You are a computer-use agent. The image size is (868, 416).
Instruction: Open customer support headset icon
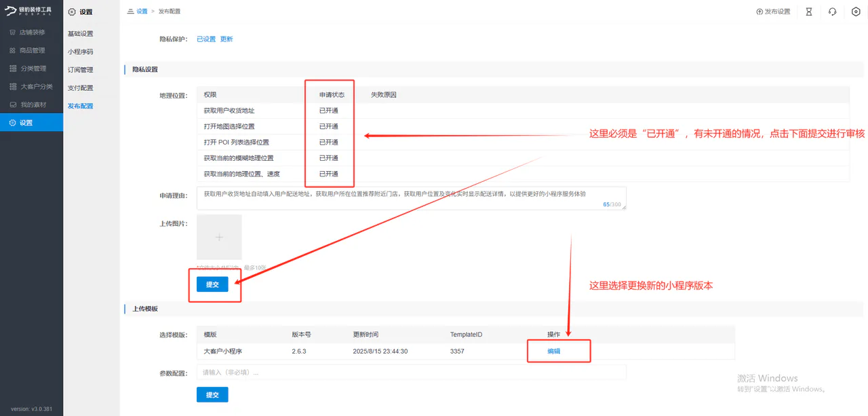coord(832,12)
